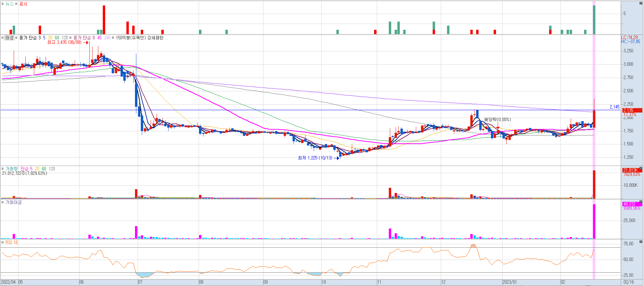
Task: Click the 75.00 RSI axis label
Action: click(x=628, y=244)
